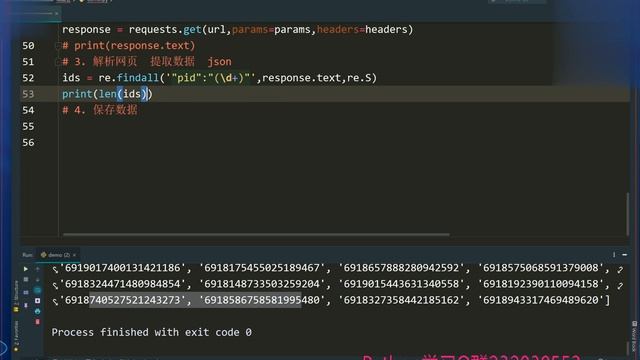Screen dimensions: 640x360
Task: Click 'print(len(ids))' on line 53
Action: (x=107, y=94)
